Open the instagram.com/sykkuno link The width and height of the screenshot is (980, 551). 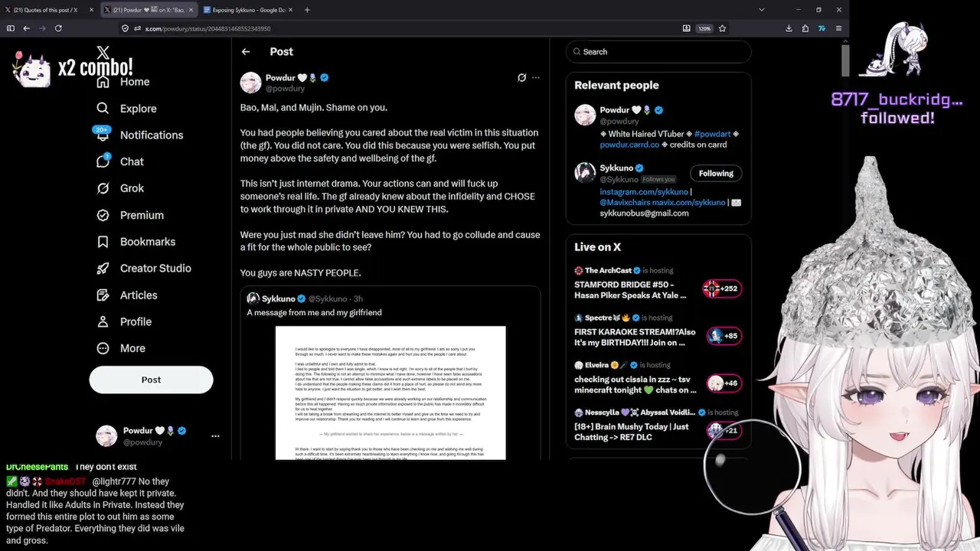point(644,192)
